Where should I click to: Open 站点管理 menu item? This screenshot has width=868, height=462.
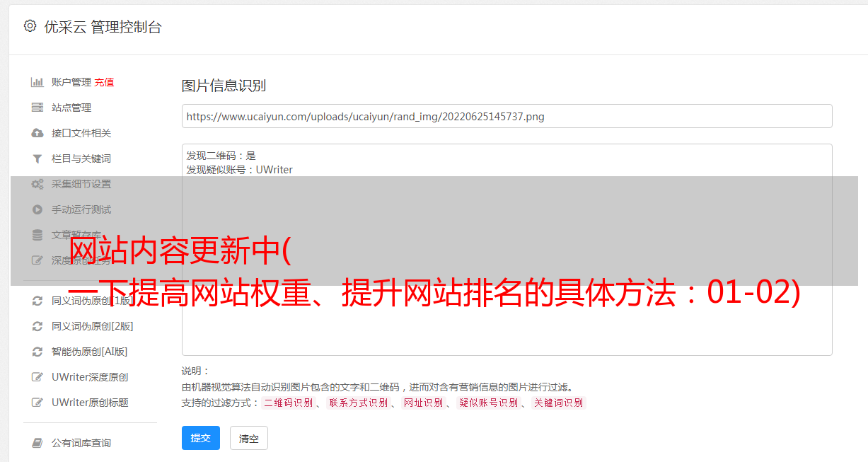pyautogui.click(x=71, y=108)
